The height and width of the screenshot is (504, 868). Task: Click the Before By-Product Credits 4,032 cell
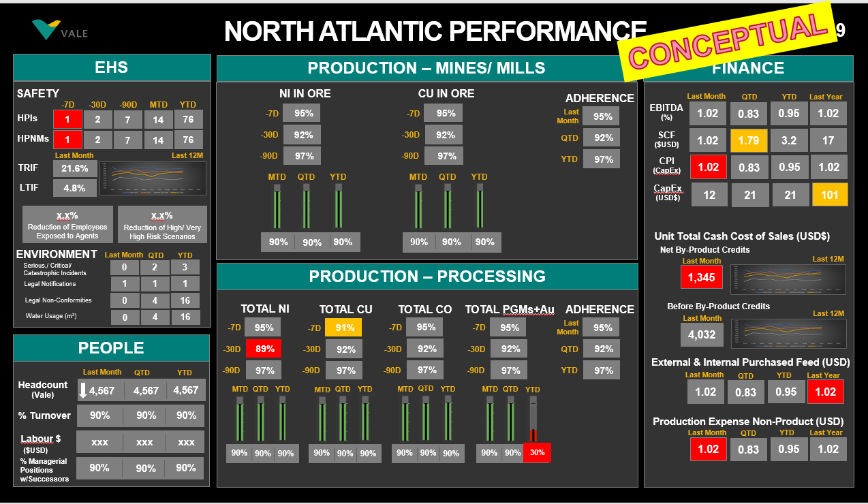(x=701, y=334)
